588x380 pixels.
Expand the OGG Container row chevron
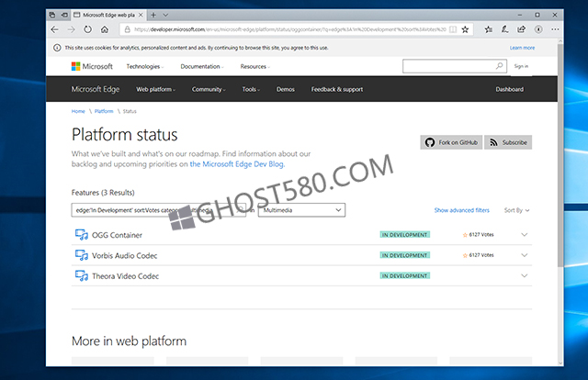[x=525, y=235]
